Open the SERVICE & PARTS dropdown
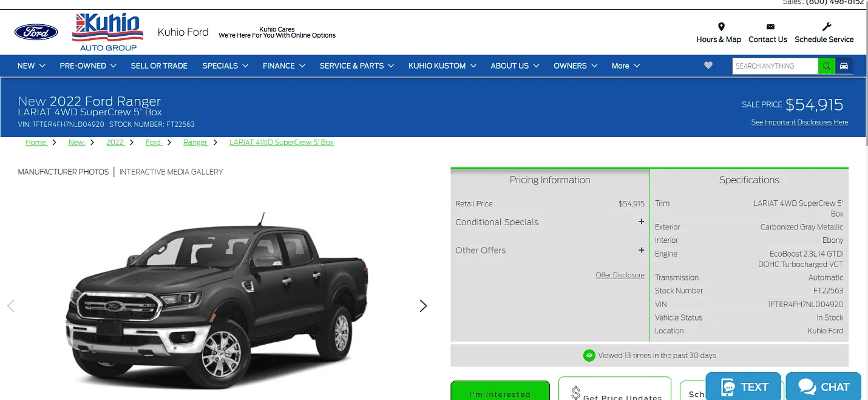This screenshot has width=868, height=400. pos(357,66)
